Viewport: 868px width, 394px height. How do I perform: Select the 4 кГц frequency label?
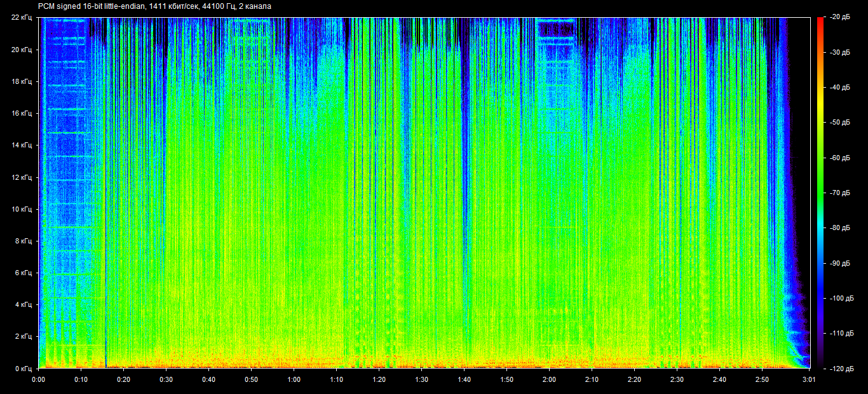click(x=24, y=304)
